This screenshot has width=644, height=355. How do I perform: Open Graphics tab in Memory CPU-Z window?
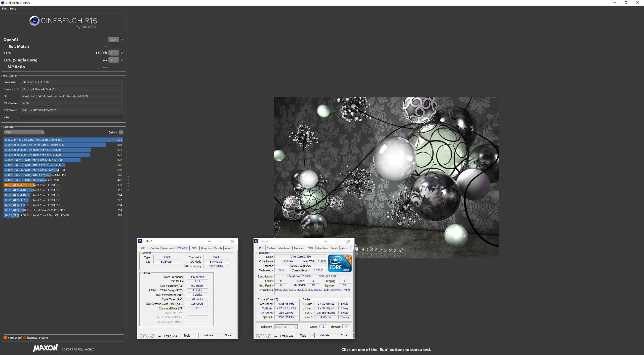[206, 248]
